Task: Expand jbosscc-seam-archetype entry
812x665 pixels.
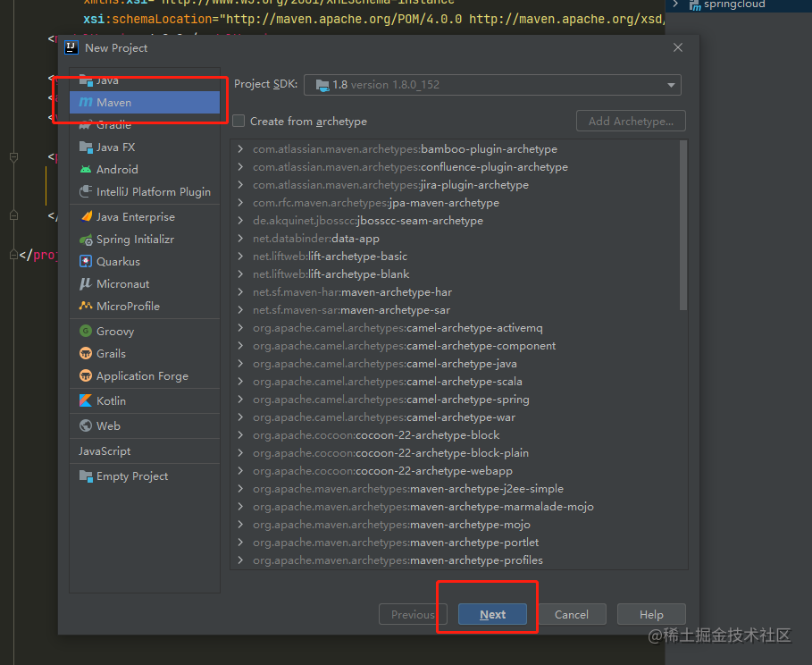Action: coord(240,220)
